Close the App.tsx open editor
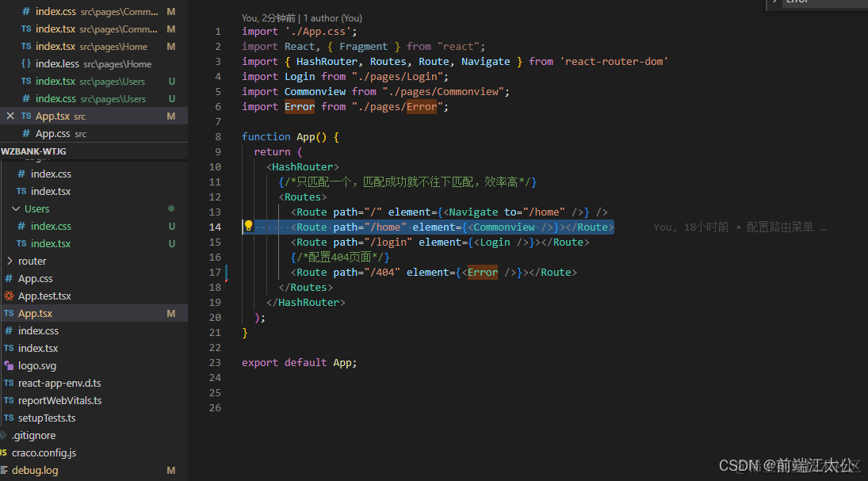 (10, 116)
